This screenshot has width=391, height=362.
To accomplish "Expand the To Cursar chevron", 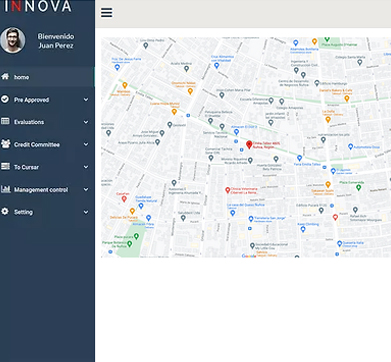I will coord(86,167).
